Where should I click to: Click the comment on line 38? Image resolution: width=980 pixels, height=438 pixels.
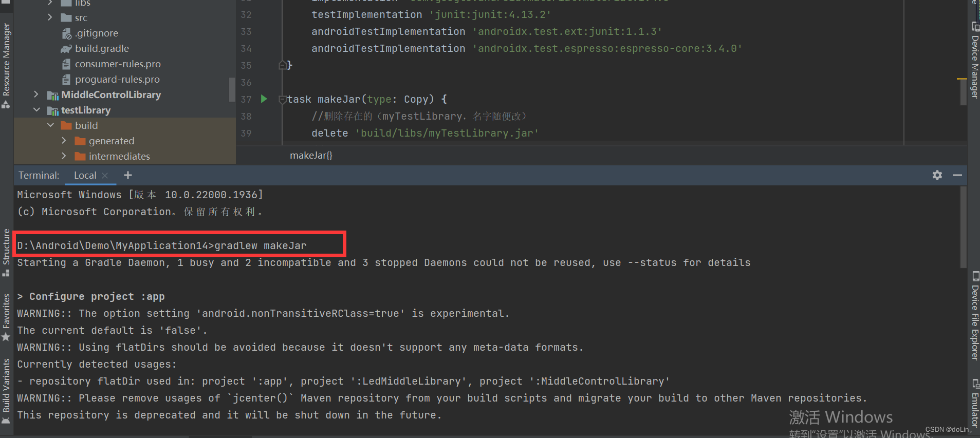tap(419, 116)
